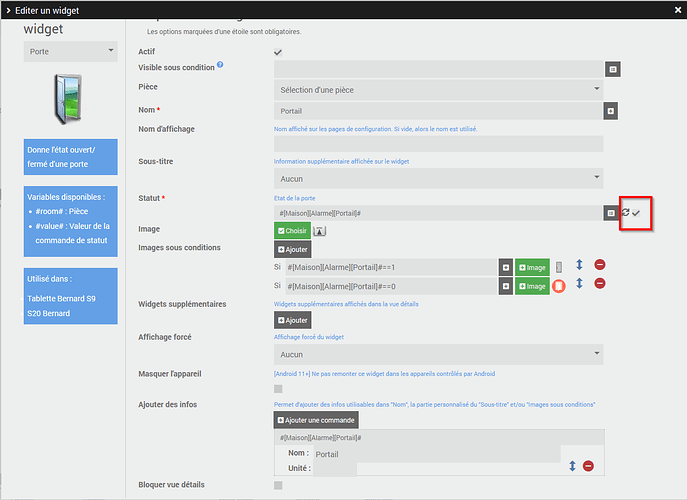687x500 pixels.
Task: Click the green Choisir image button
Action: coord(292,231)
